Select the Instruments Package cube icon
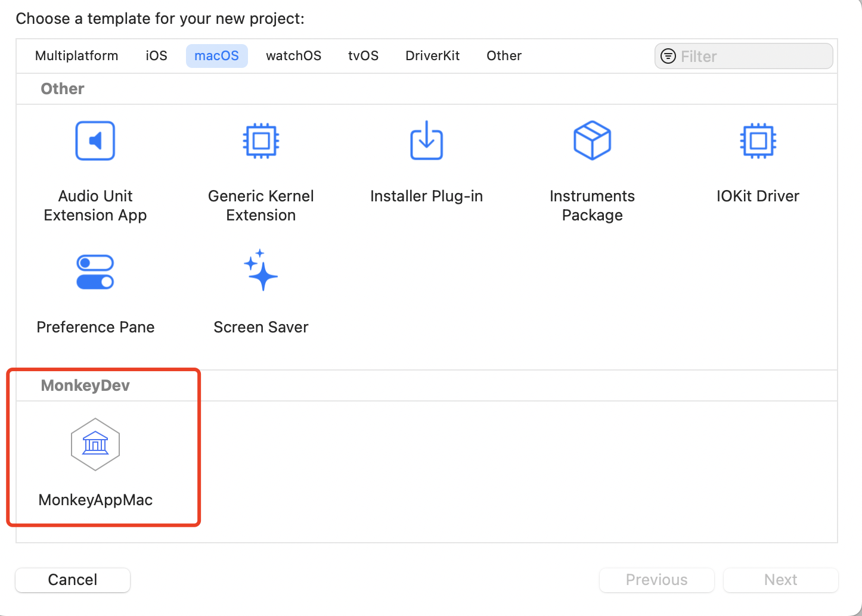Screen dimensions: 862x616 (x=592, y=141)
